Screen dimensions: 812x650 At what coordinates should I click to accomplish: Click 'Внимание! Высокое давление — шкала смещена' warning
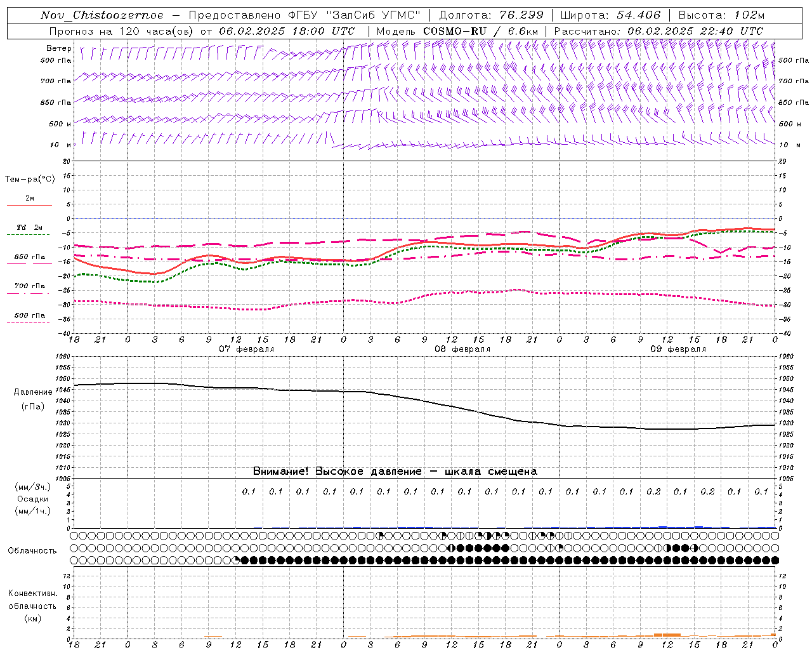(395, 471)
